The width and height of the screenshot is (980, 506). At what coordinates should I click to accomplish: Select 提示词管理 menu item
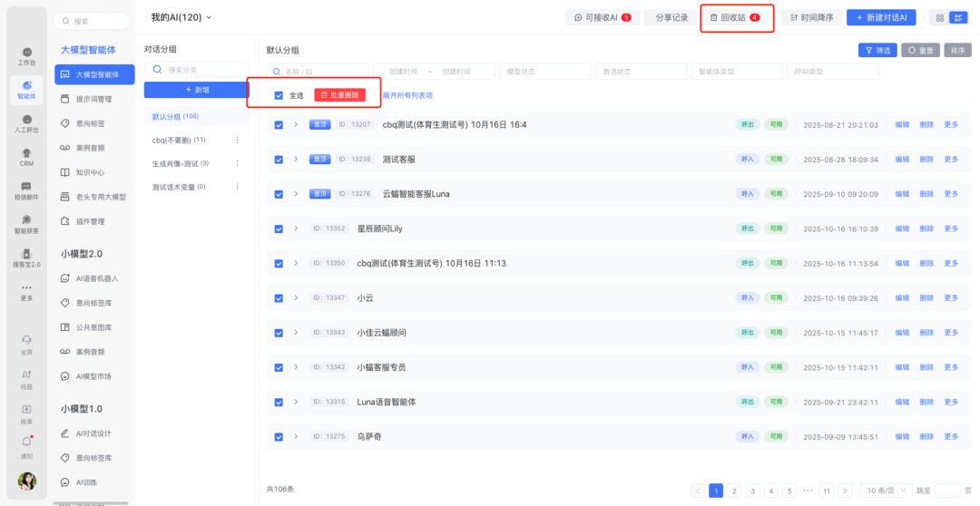(x=93, y=99)
